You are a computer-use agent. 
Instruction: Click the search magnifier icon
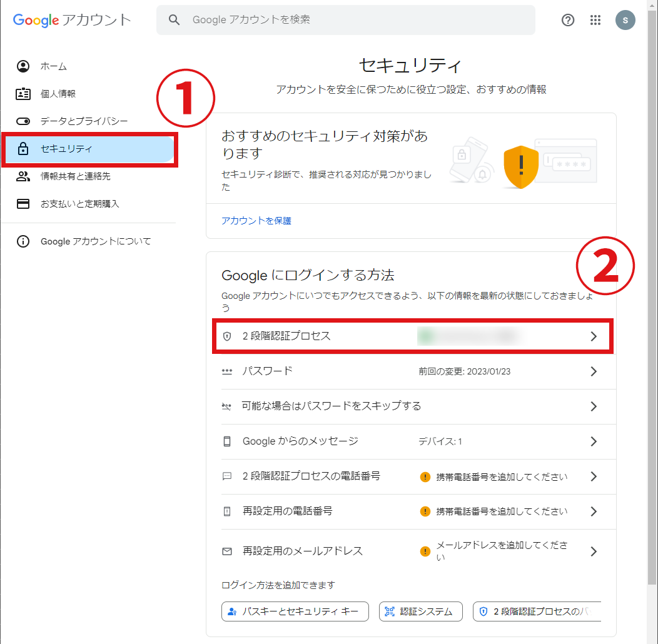tap(174, 20)
